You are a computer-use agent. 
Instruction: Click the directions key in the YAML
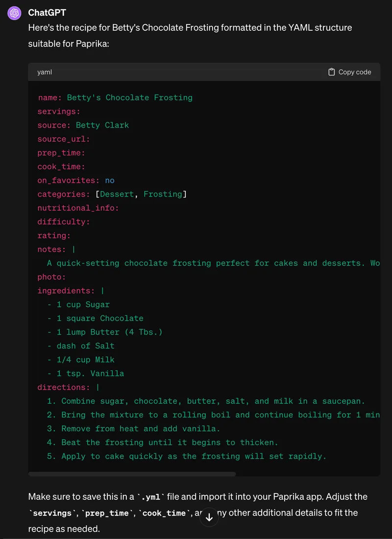click(64, 387)
